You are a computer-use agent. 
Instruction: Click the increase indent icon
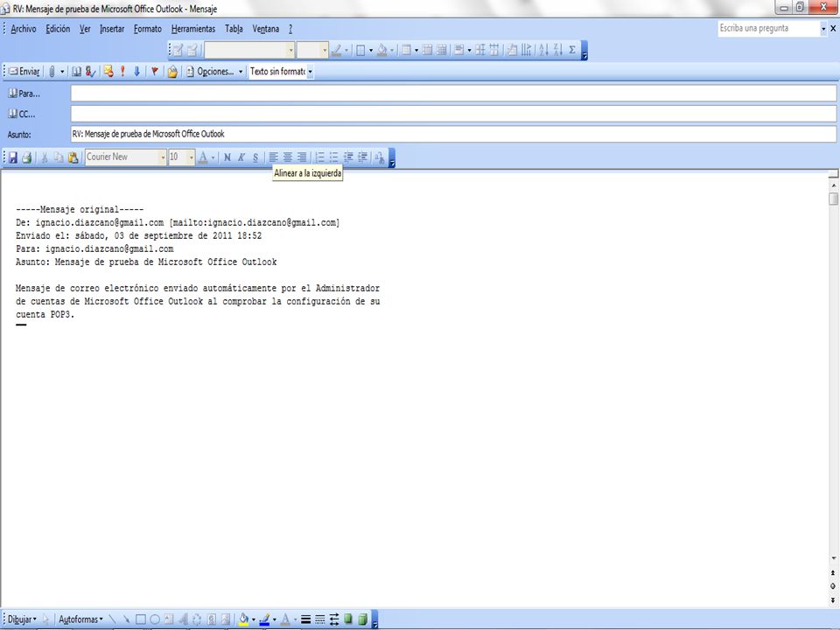pos(362,157)
